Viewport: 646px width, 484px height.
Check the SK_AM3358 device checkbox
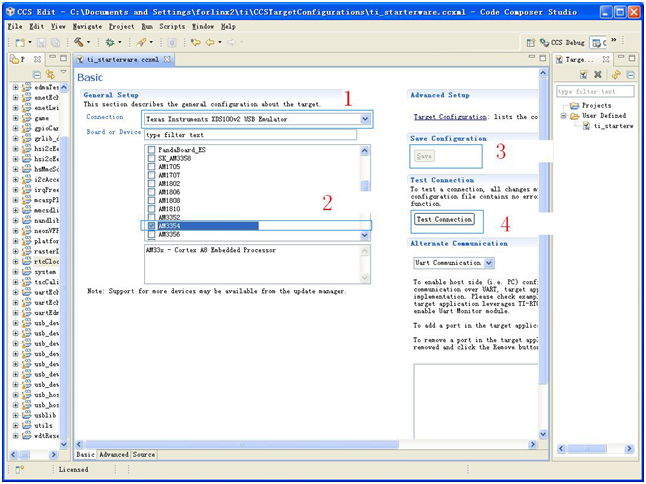click(x=151, y=158)
